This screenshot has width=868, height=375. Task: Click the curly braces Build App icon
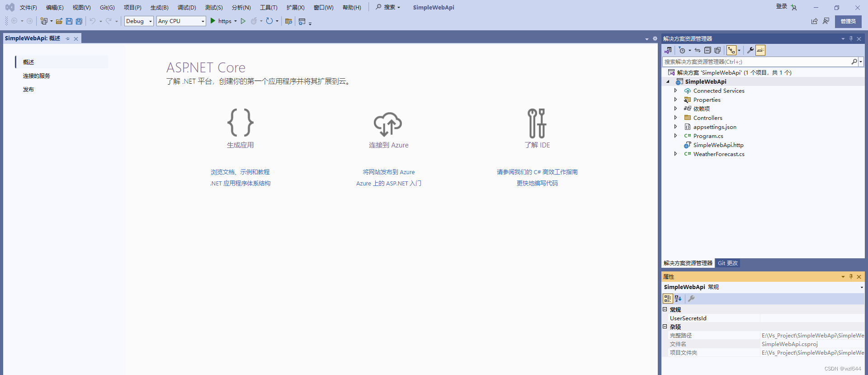[x=240, y=123]
